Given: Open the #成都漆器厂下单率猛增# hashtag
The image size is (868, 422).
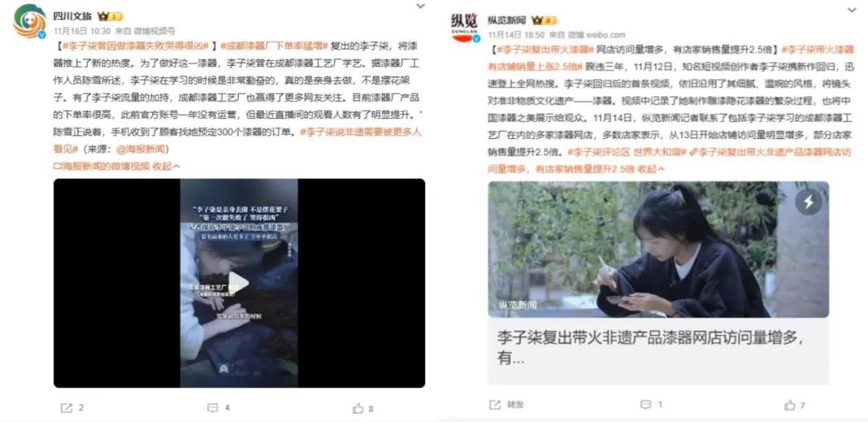Looking at the screenshot, I should (x=274, y=45).
